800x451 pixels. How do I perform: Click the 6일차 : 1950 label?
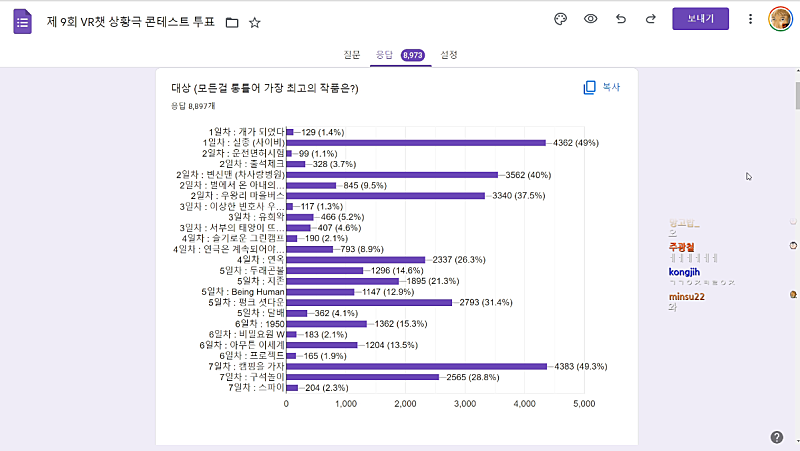pyautogui.click(x=260, y=324)
